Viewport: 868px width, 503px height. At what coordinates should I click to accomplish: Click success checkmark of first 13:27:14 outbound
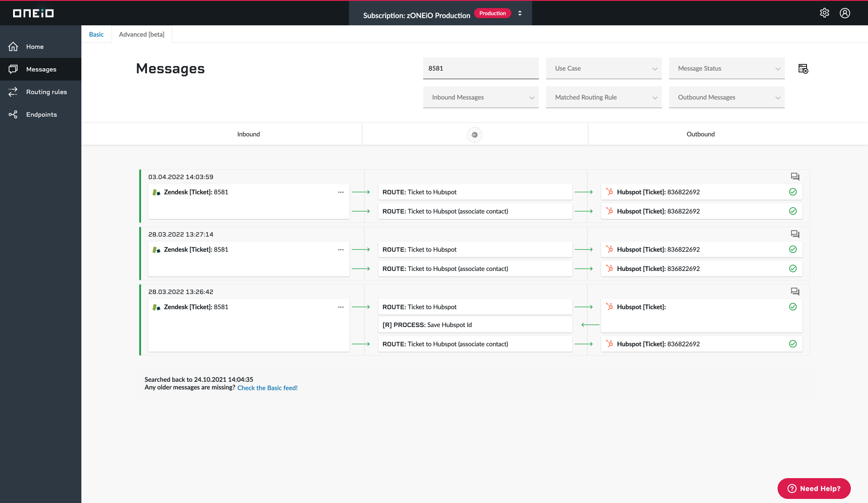coord(793,249)
